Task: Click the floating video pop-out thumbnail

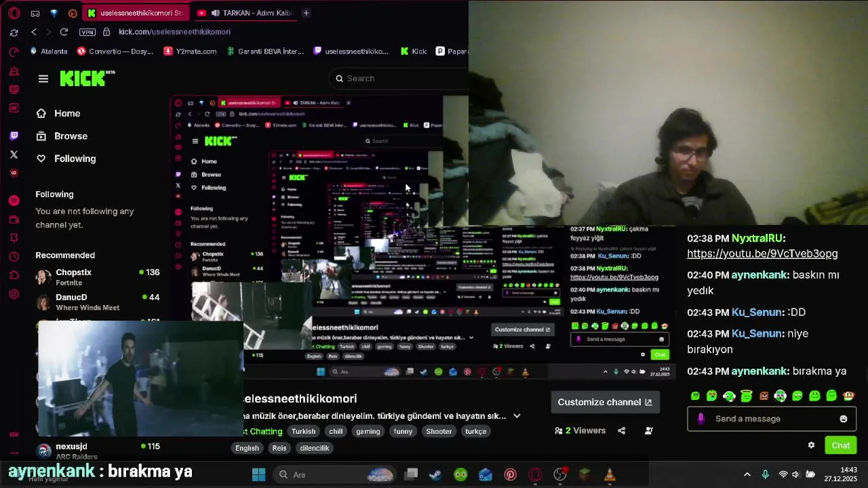Action: tap(141, 379)
